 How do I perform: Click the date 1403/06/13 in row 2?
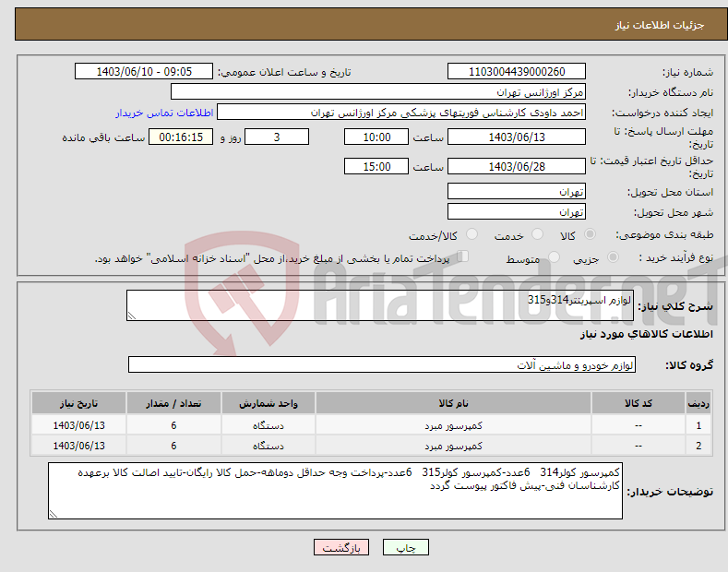tap(79, 446)
